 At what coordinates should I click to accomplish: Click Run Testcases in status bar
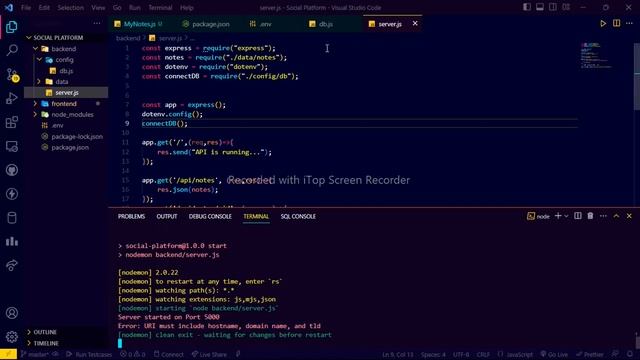pos(89,354)
